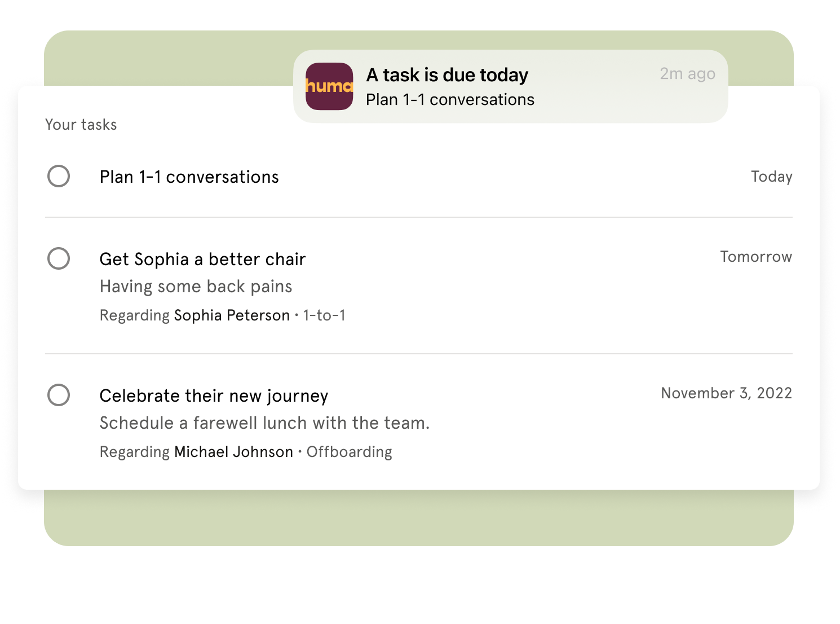Viewport: 840px width, 624px height.
Task: Click Michael Johnson's name
Action: [233, 451]
